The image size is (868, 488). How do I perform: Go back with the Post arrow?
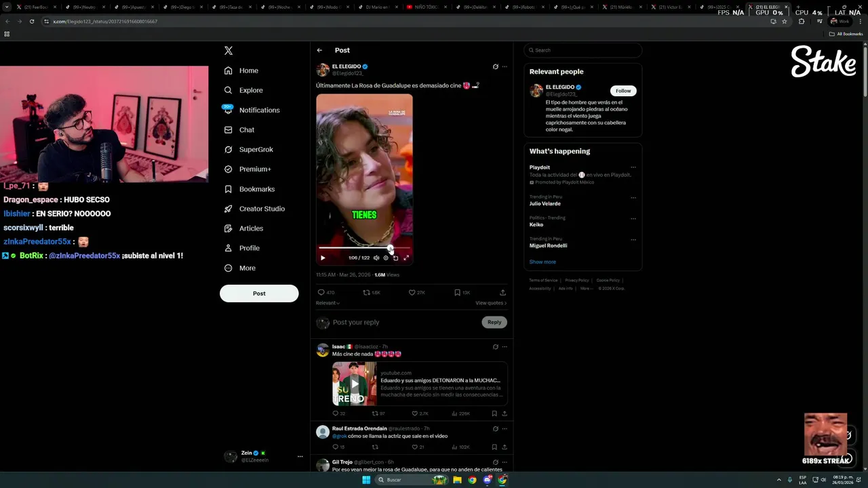[x=319, y=50]
